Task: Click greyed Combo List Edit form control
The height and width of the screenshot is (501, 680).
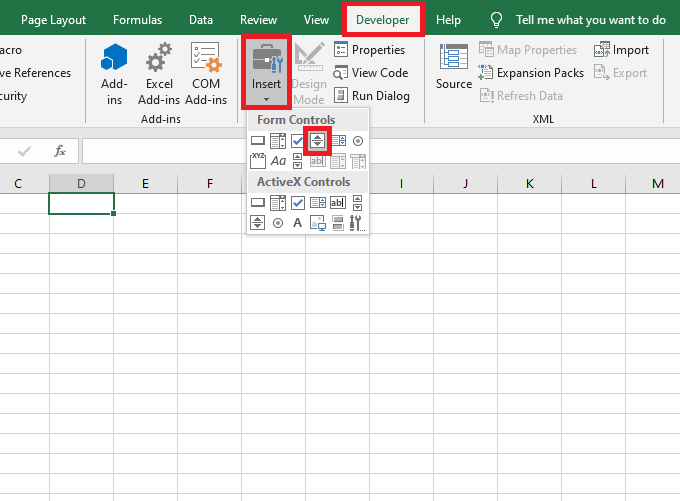Action: pos(338,161)
